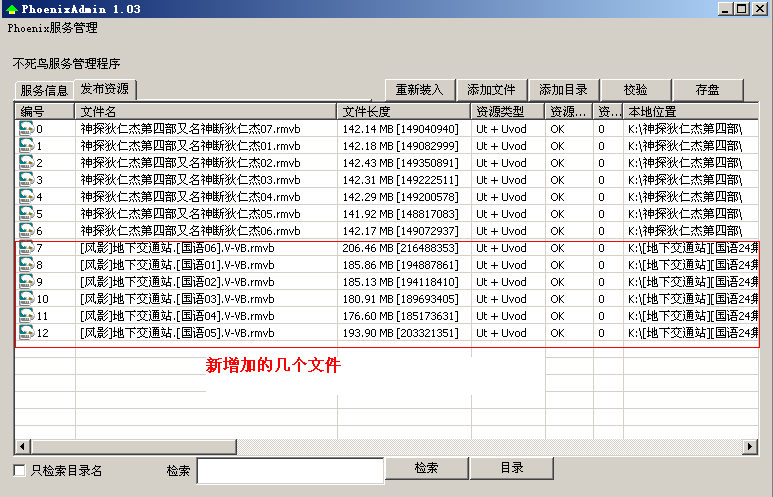Screen dimensions: 773x497
Task: Click the resource icon in row 6
Action: tap(26, 231)
